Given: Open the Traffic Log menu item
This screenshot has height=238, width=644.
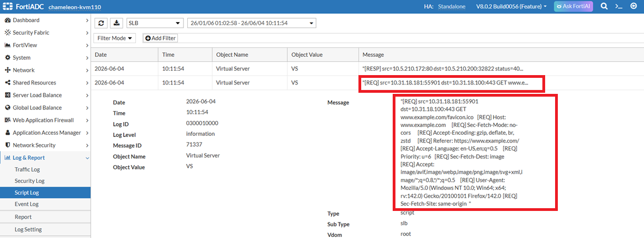Looking at the screenshot, I should (45, 170).
